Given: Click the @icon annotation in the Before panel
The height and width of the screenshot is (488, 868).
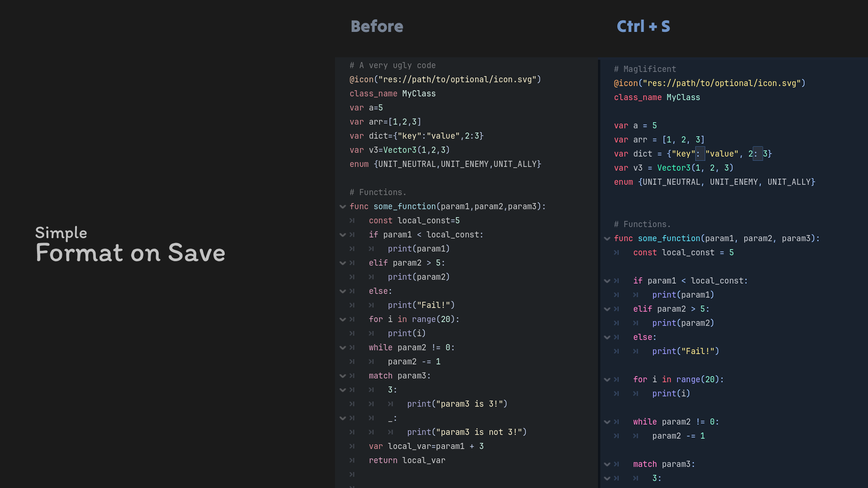Looking at the screenshot, I should pos(361,80).
